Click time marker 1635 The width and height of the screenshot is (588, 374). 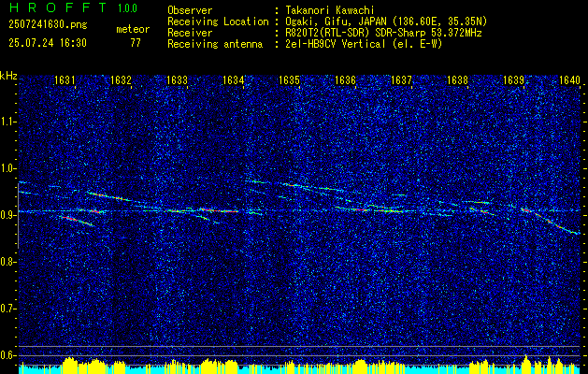(x=289, y=79)
